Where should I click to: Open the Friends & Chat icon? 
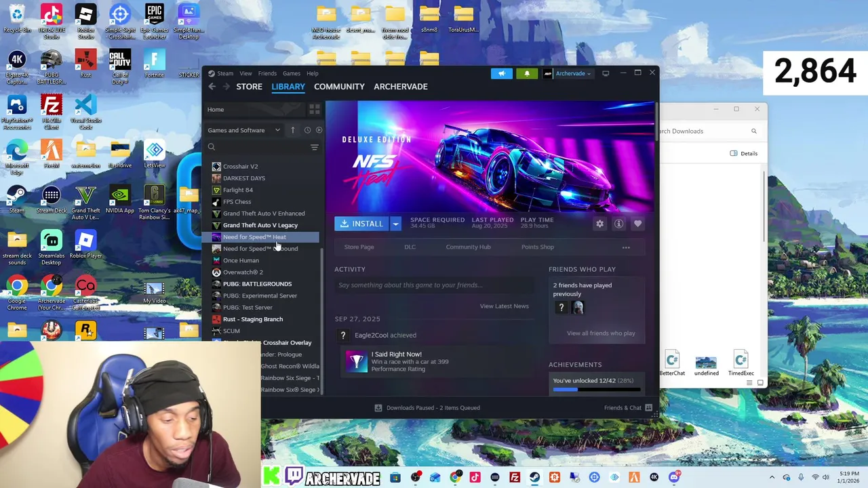pos(649,407)
